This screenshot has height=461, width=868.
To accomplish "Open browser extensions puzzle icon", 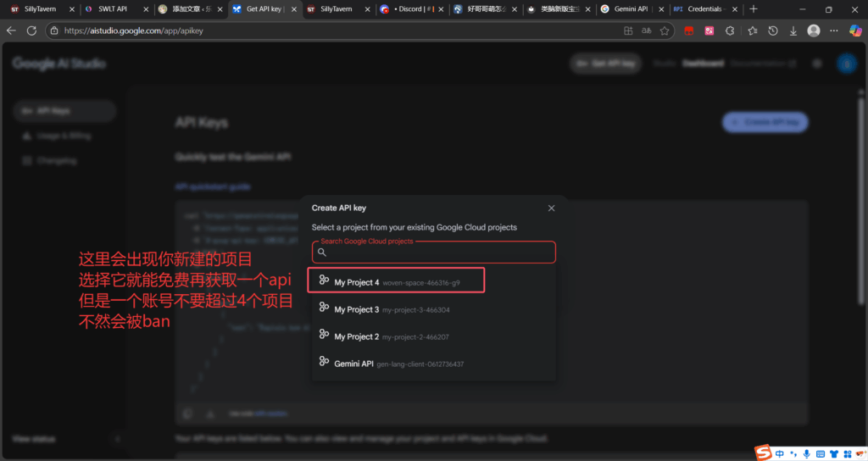I will point(731,31).
